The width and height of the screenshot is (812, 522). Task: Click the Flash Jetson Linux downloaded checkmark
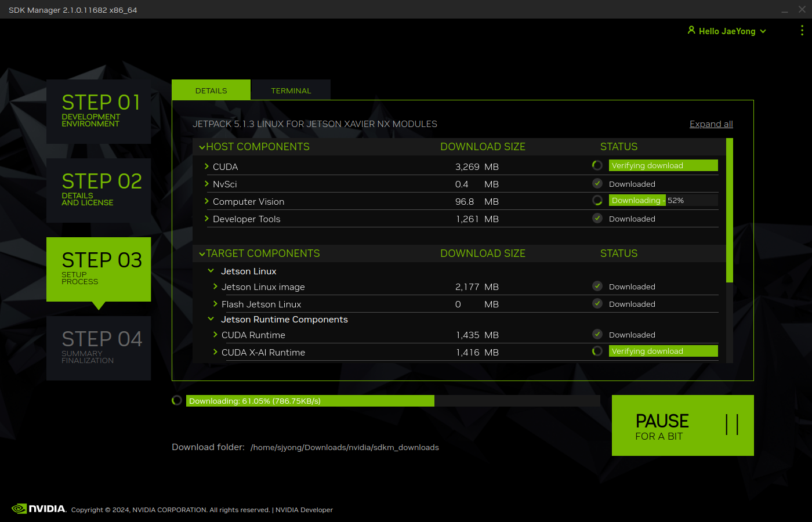[x=597, y=303]
